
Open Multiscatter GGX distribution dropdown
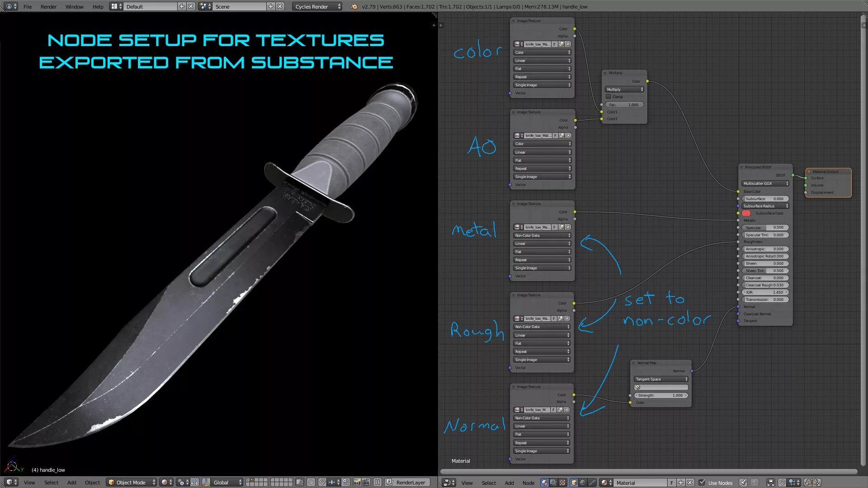[765, 183]
